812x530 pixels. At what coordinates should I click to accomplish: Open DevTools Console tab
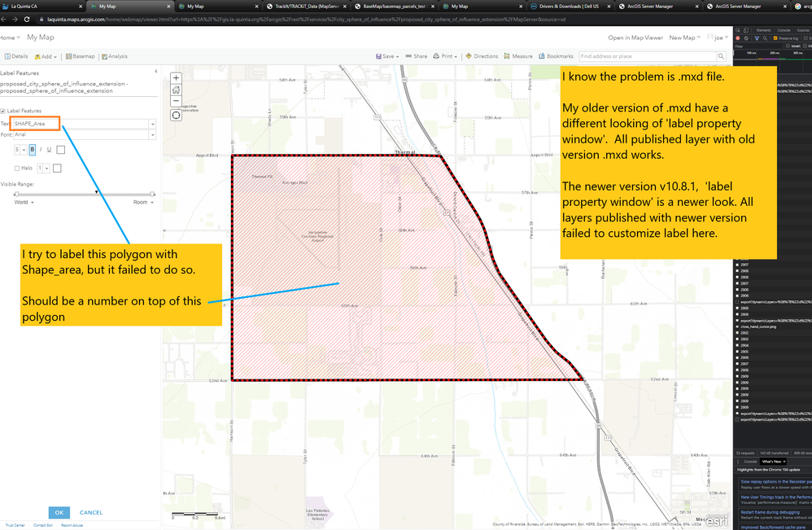pos(784,30)
